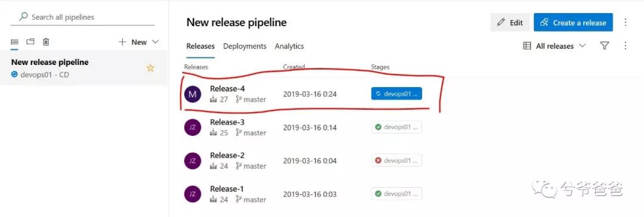This screenshot has height=217, width=644.
Task: Toggle favorite star for New release pipeline
Action: tap(150, 68)
